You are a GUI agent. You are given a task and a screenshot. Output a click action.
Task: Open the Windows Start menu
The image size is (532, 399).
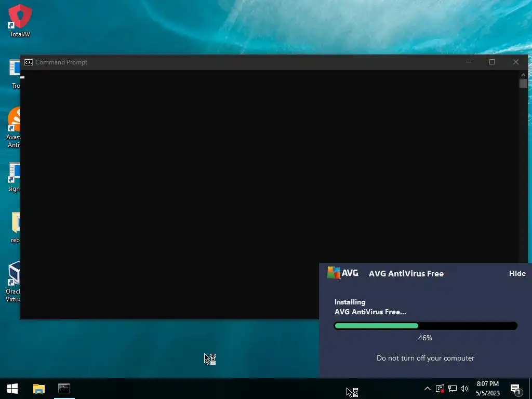12,389
